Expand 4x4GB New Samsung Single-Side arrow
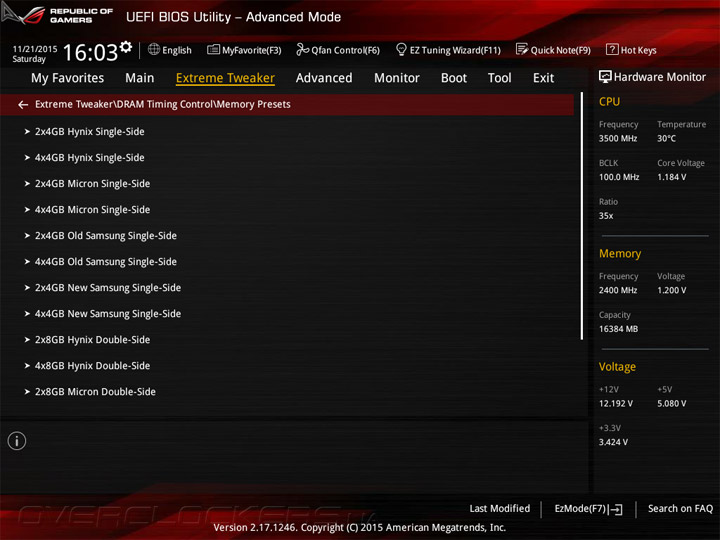 tap(27, 314)
